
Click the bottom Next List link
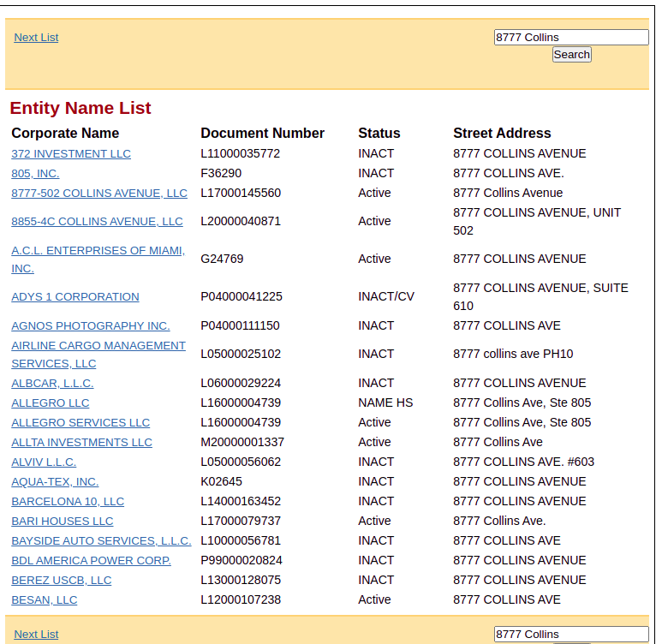[x=36, y=635]
